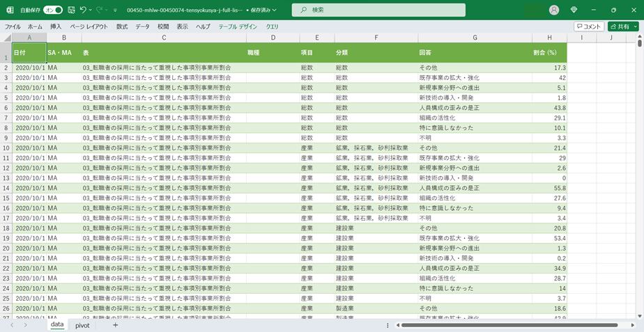Add a new sheet with plus icon
Image resolution: width=644 pixels, height=332 pixels.
click(115, 325)
